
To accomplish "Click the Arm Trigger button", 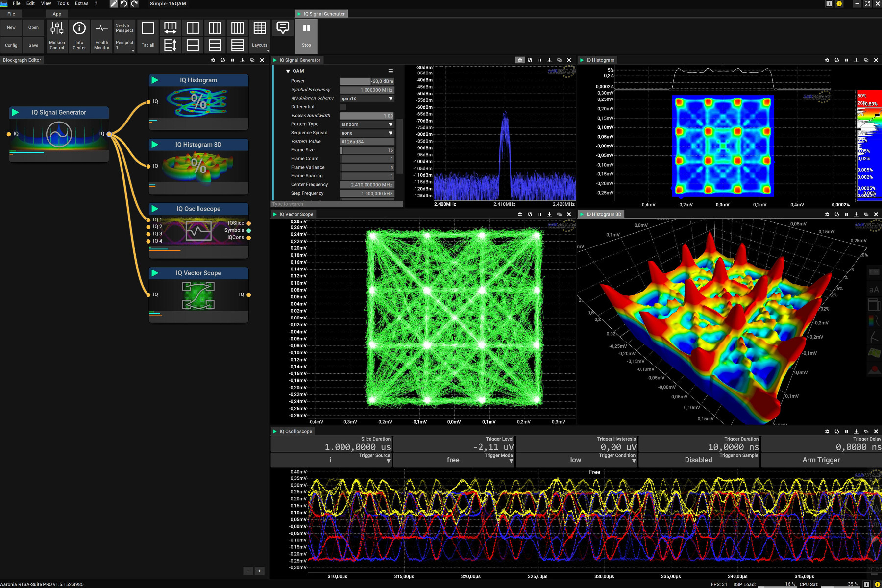I will tap(820, 460).
